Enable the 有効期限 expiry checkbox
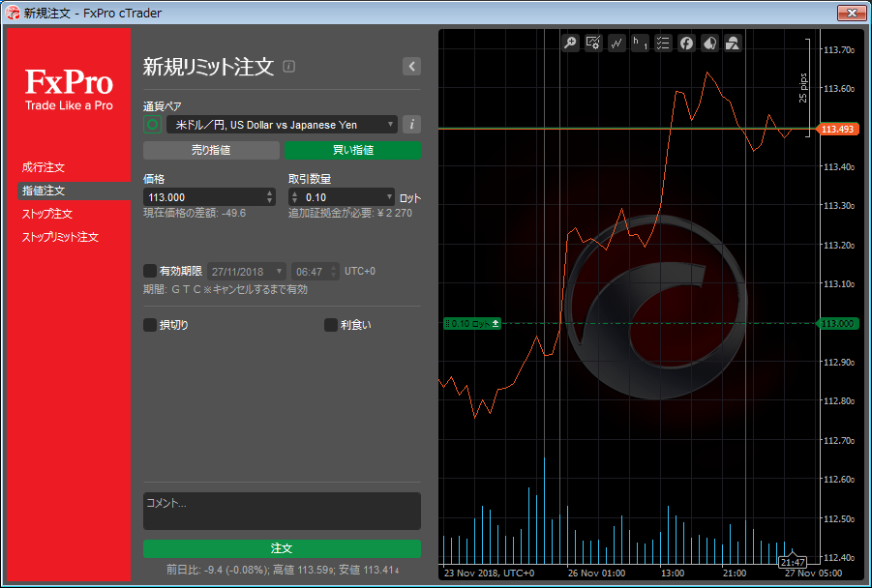This screenshot has width=872, height=588. pyautogui.click(x=150, y=271)
